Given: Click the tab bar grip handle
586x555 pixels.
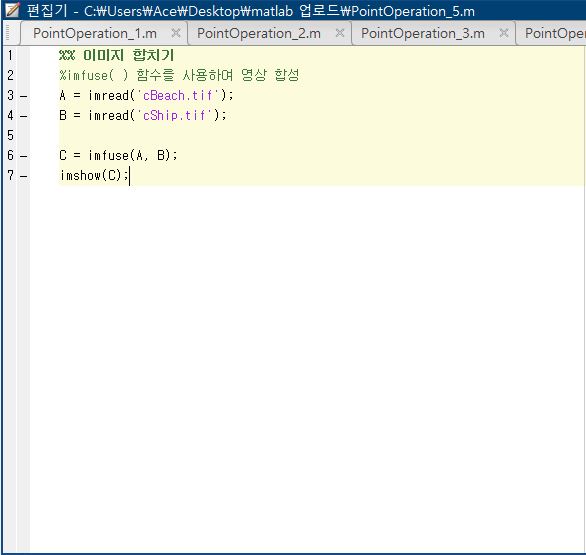Looking at the screenshot, I should [x=7, y=33].
